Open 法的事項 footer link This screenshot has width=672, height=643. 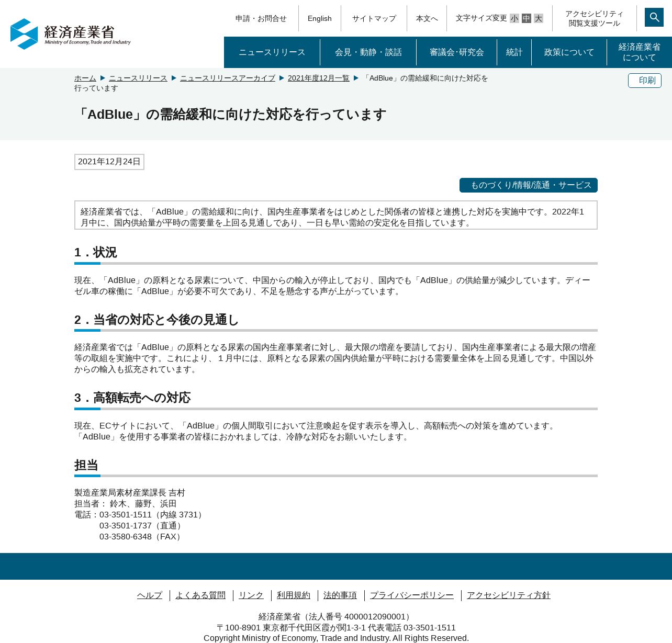(340, 595)
